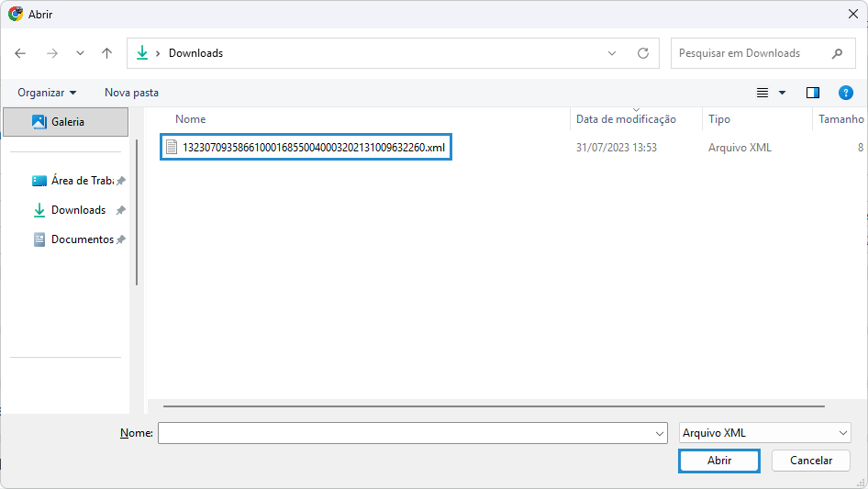The width and height of the screenshot is (868, 489).
Task: Click Nova pasta in the toolbar
Action: point(131,93)
